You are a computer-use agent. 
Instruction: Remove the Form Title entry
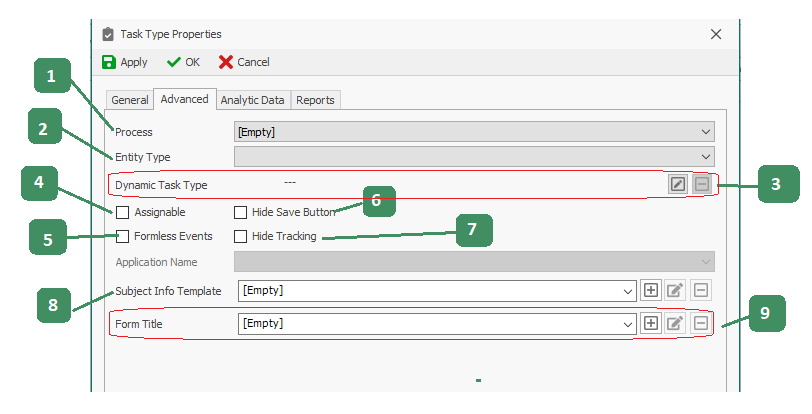(x=701, y=323)
